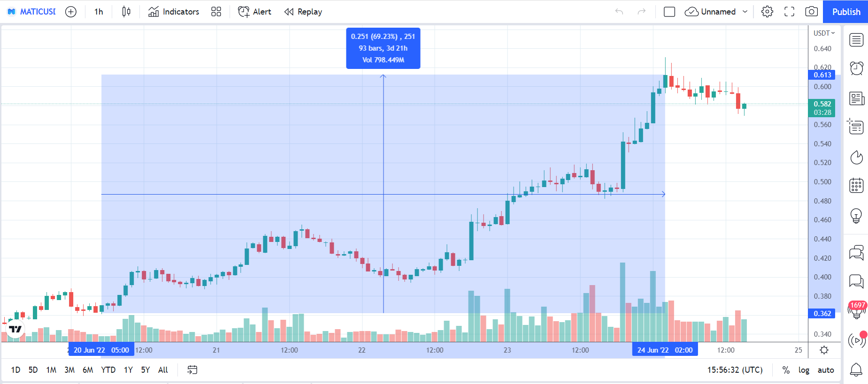Set date range to 5D
The width and height of the screenshot is (868, 384).
click(33, 370)
